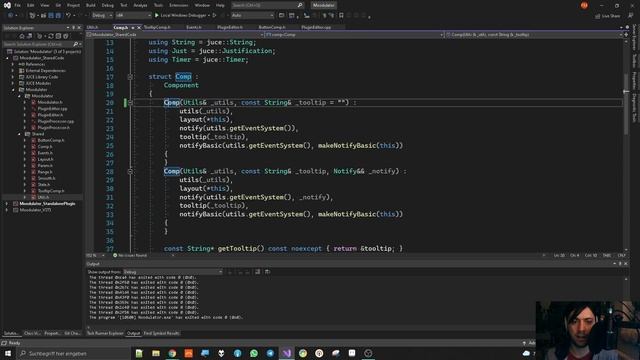
Task: Click the Live Share button
Action: click(607, 16)
